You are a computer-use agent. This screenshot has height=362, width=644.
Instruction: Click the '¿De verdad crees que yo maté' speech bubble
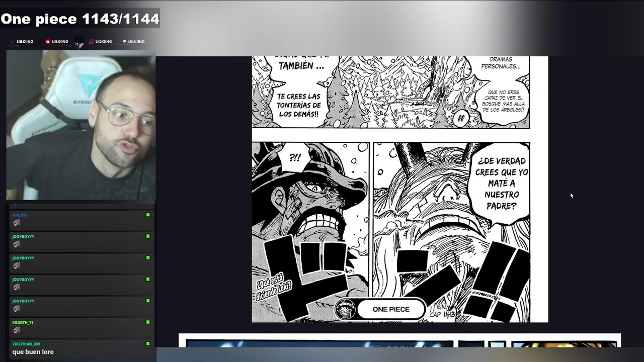click(501, 183)
